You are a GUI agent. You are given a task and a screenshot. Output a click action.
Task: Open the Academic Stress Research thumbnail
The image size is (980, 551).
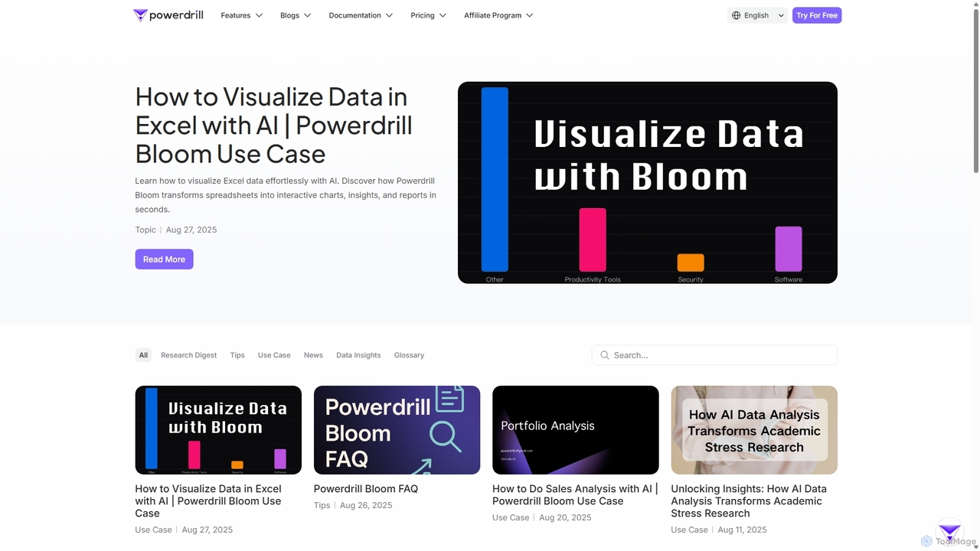(754, 430)
